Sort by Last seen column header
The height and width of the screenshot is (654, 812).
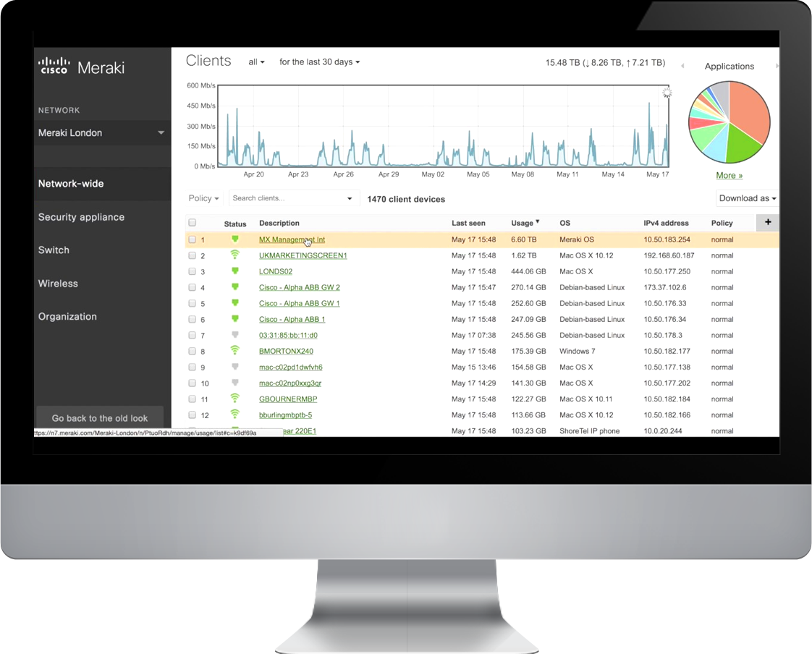468,223
